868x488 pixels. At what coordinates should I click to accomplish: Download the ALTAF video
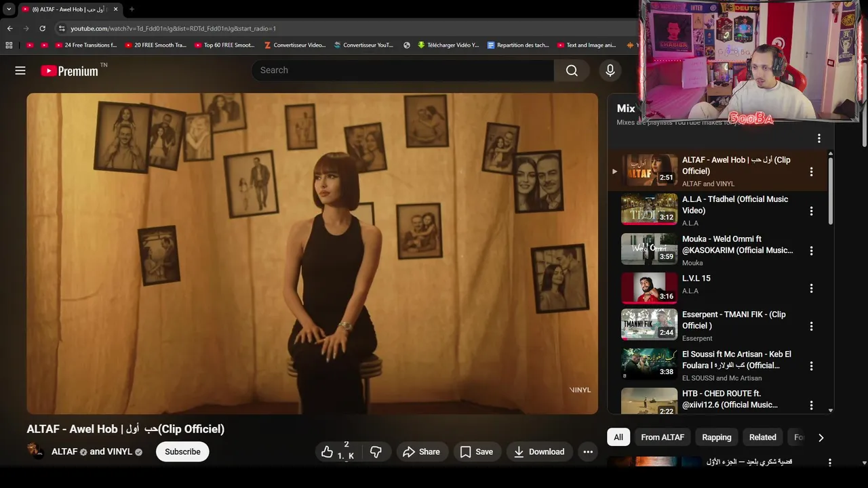[x=540, y=452]
